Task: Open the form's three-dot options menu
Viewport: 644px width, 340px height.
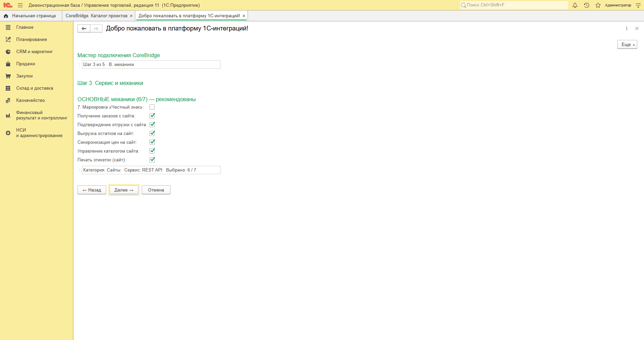Action: pos(627,28)
